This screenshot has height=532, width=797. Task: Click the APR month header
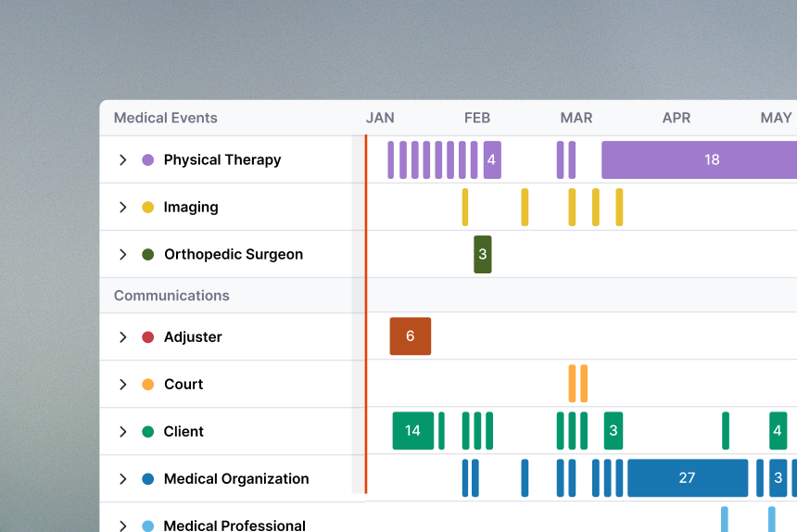[677, 118]
